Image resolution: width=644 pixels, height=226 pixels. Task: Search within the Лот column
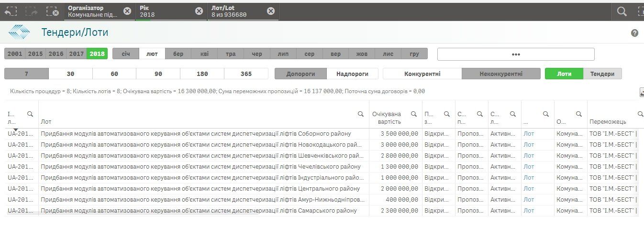coord(361,114)
